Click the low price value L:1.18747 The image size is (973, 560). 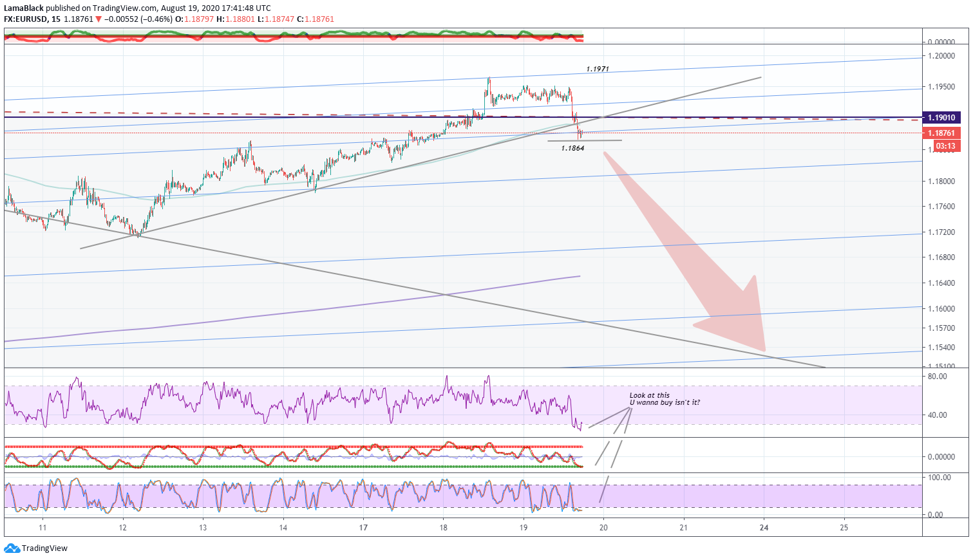tap(276, 19)
